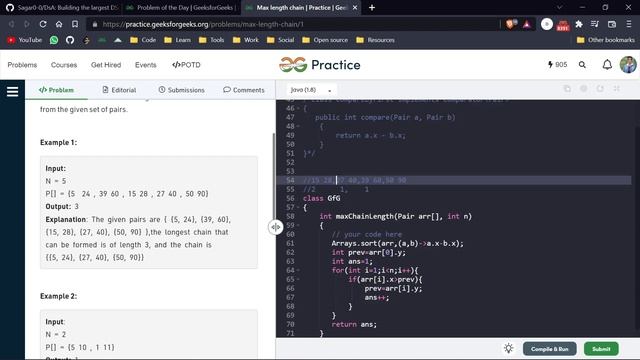Reload the page with the browser refresh button
Image resolution: width=640 pixels, height=360 pixels.
click(43, 24)
